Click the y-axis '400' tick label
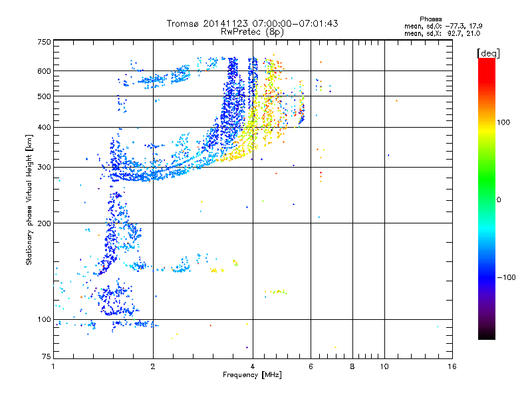532x399 pixels. click(44, 127)
